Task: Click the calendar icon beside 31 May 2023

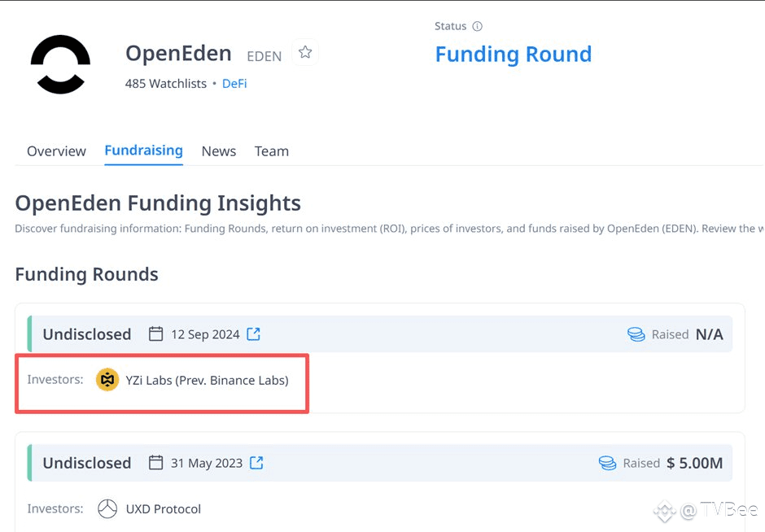Action: click(x=155, y=462)
